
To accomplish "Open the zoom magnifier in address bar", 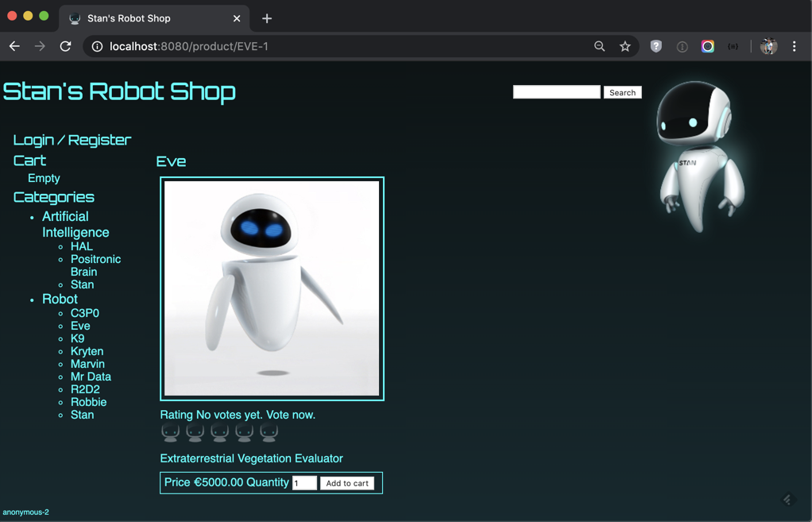I will click(x=599, y=47).
